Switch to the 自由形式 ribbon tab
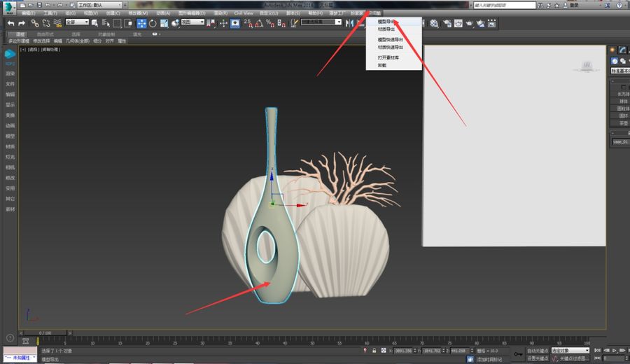 [45, 34]
